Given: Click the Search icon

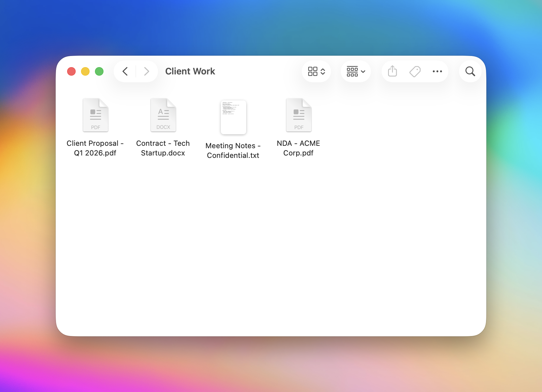Looking at the screenshot, I should tap(470, 71).
